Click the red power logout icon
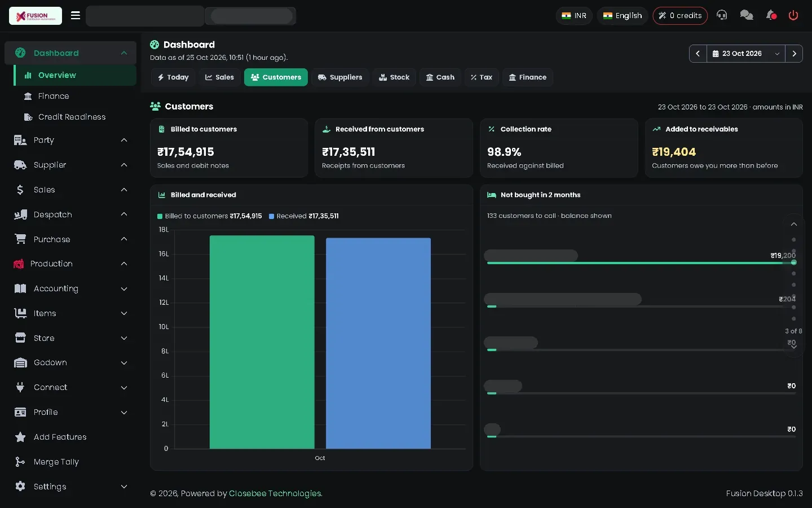Image resolution: width=812 pixels, height=508 pixels. click(793, 15)
